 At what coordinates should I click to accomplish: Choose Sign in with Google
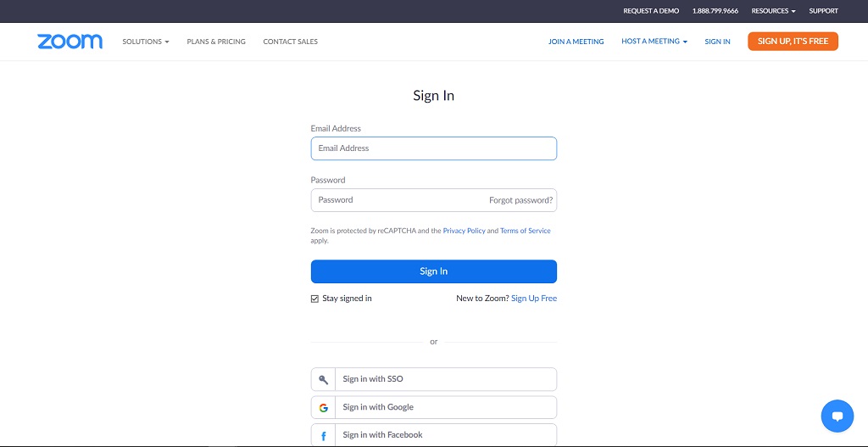(433, 408)
